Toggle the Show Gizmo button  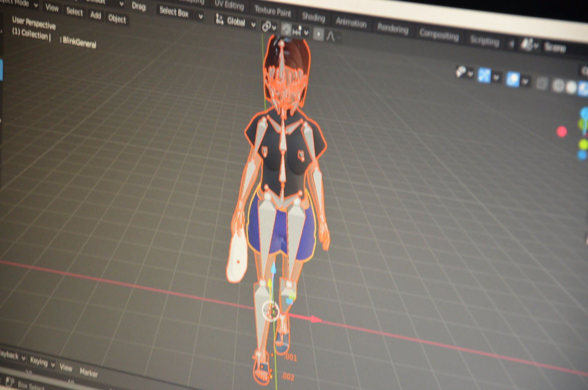pos(484,75)
